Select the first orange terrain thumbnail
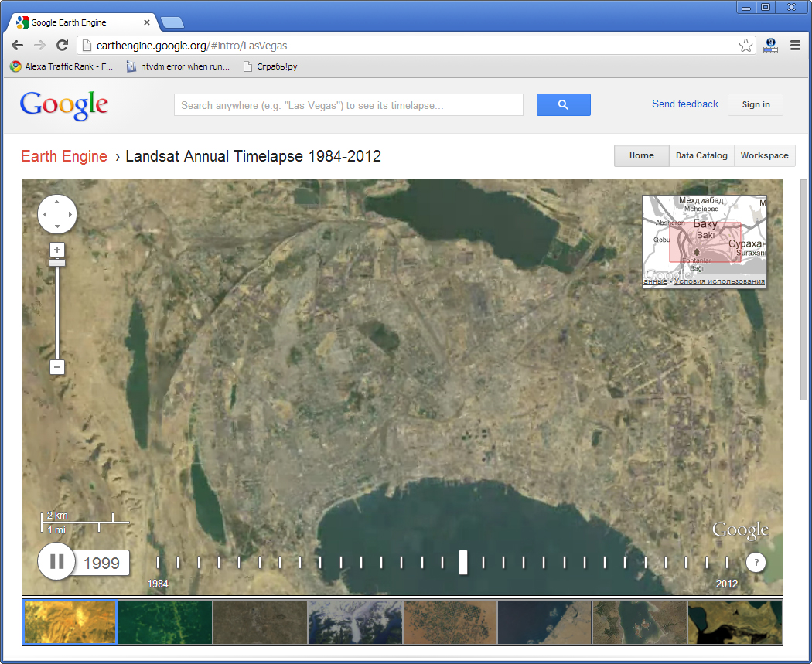This screenshot has height=664, width=812. (70, 622)
